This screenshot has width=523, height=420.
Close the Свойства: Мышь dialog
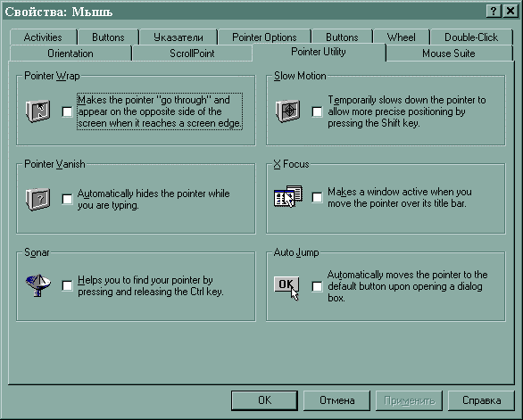(511, 12)
